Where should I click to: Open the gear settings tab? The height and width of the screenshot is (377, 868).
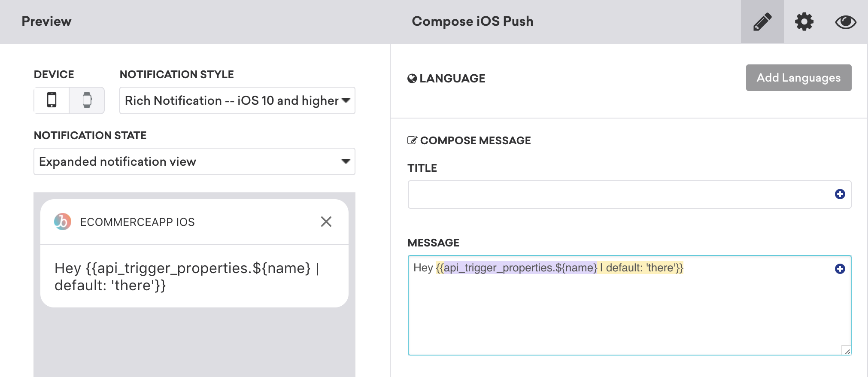pos(804,21)
